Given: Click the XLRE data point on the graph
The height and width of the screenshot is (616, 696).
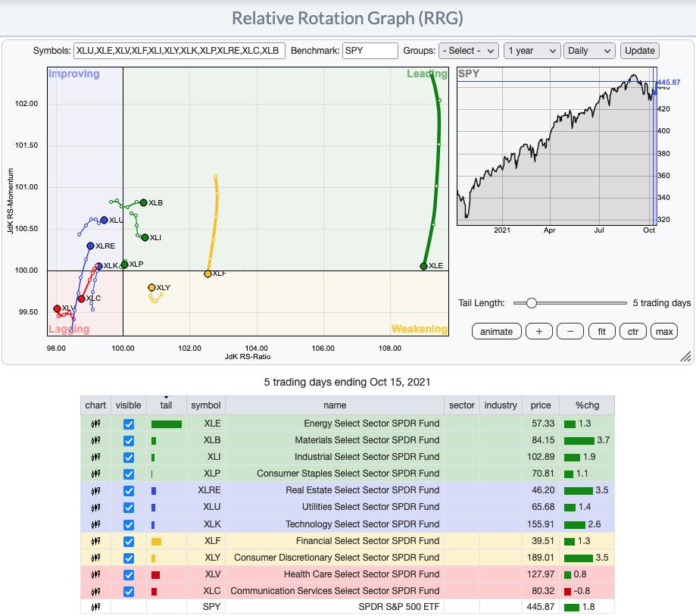Looking at the screenshot, I should coord(91,245).
